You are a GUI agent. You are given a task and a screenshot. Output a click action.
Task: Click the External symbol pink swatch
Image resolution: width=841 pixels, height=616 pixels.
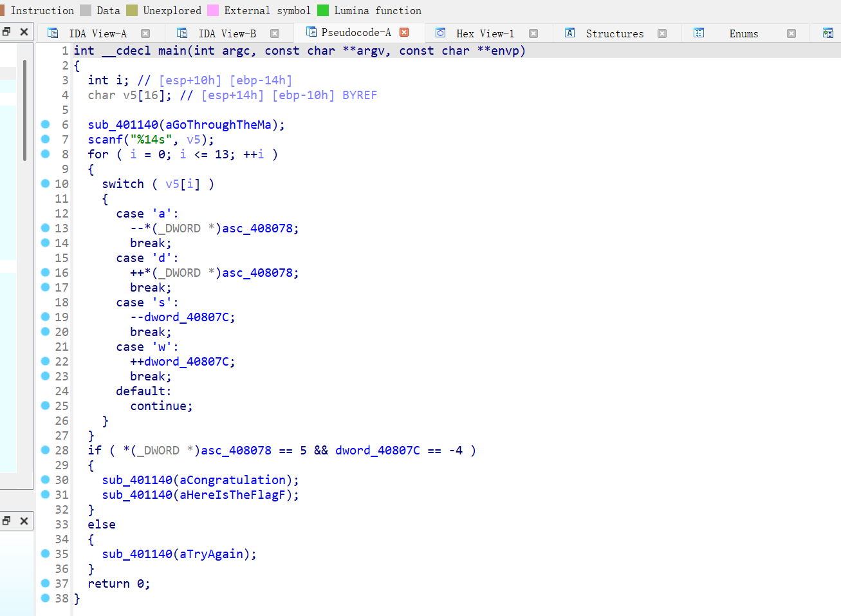click(x=213, y=10)
